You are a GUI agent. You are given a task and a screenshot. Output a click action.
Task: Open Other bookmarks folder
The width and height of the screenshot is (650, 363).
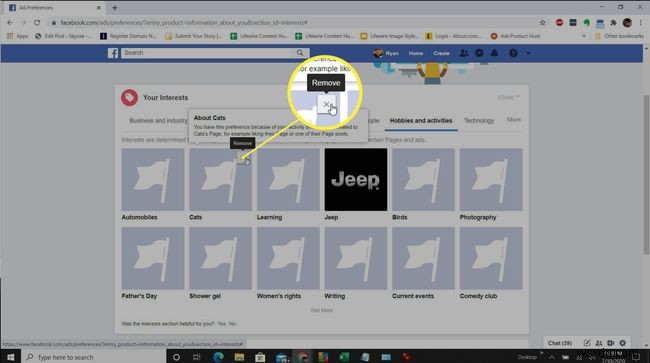pyautogui.click(x=619, y=36)
